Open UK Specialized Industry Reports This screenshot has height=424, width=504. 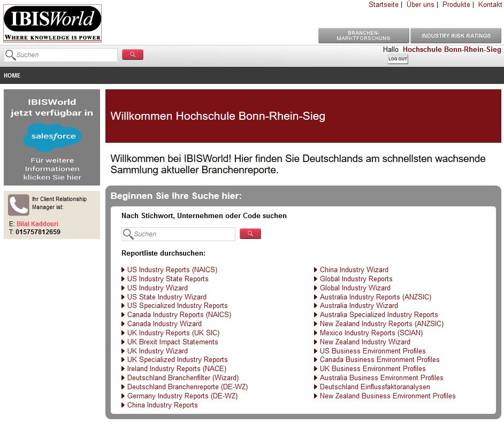[178, 359]
